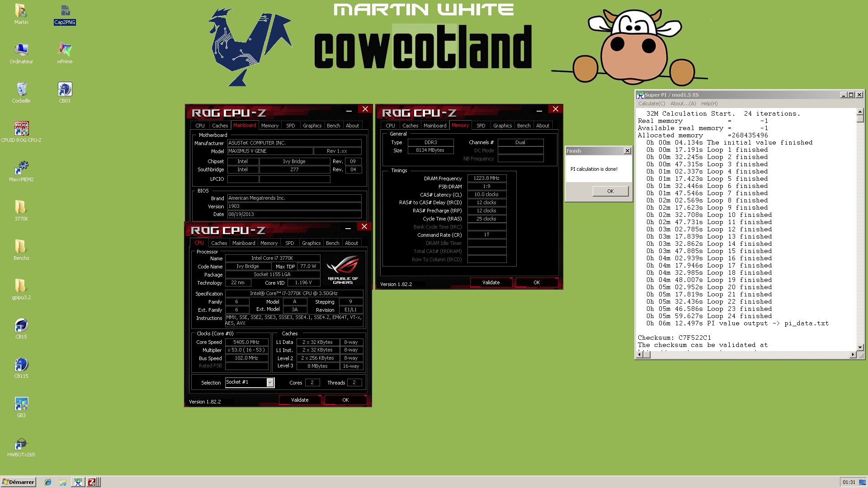
Task: Open Graphics tab in Mainboard window
Action: tap(312, 126)
